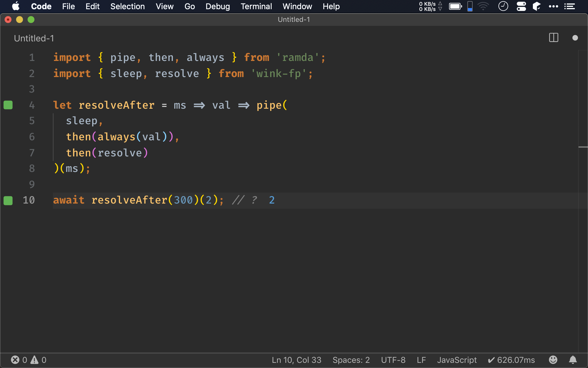The image size is (588, 368).
Task: Select the JavaScript language mode
Action: (x=457, y=360)
